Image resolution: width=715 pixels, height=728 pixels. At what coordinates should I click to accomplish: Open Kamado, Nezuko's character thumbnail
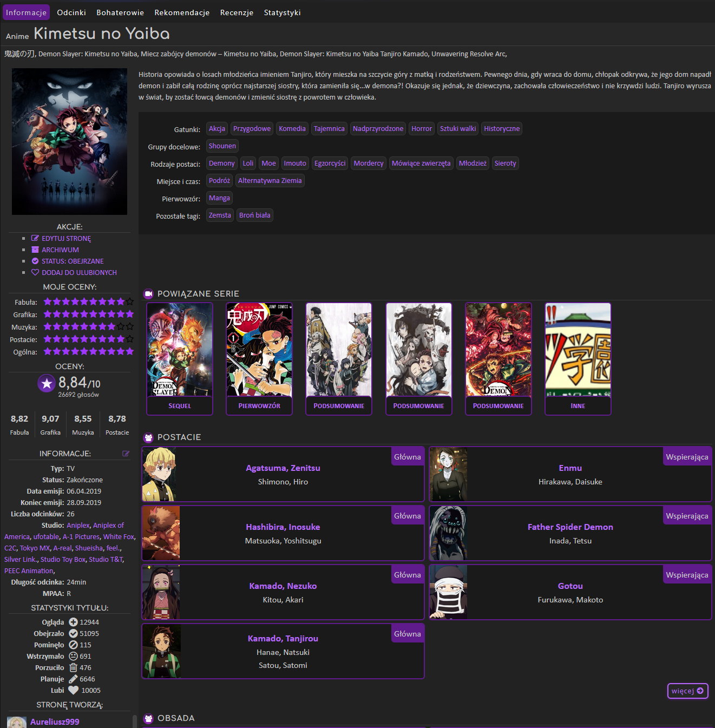[x=161, y=592]
